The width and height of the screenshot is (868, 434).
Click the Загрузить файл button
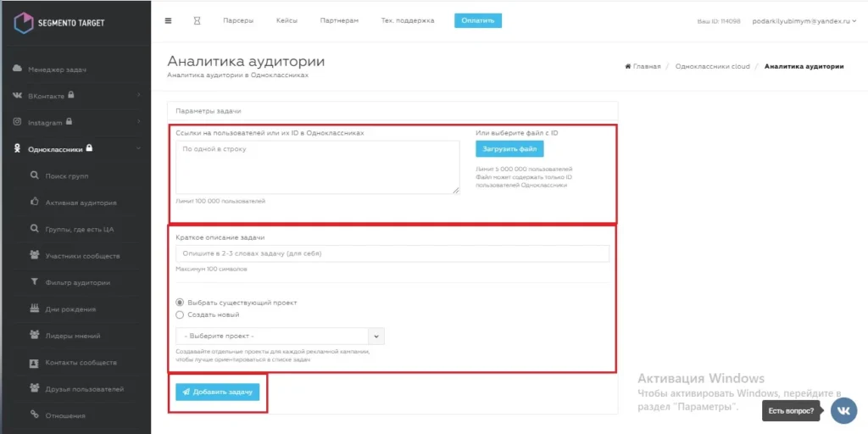[x=509, y=149]
